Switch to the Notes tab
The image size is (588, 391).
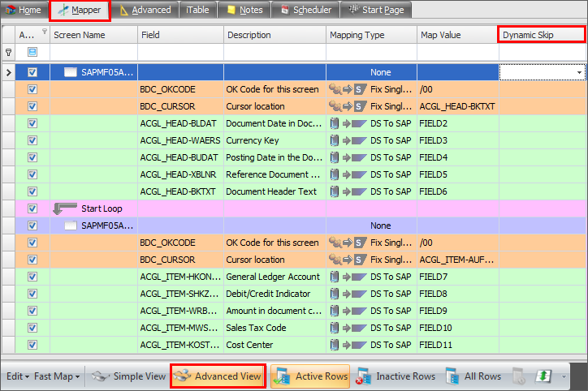(x=244, y=10)
